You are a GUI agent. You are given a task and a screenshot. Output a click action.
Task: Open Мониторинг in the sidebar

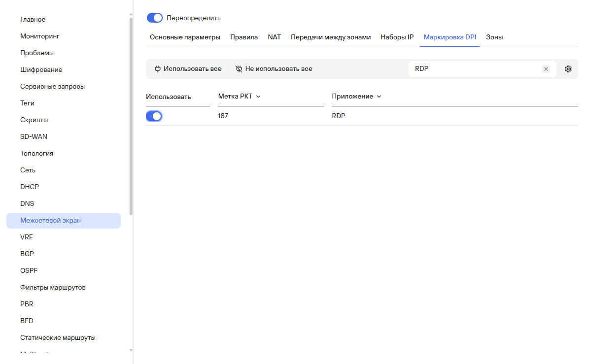tap(40, 36)
